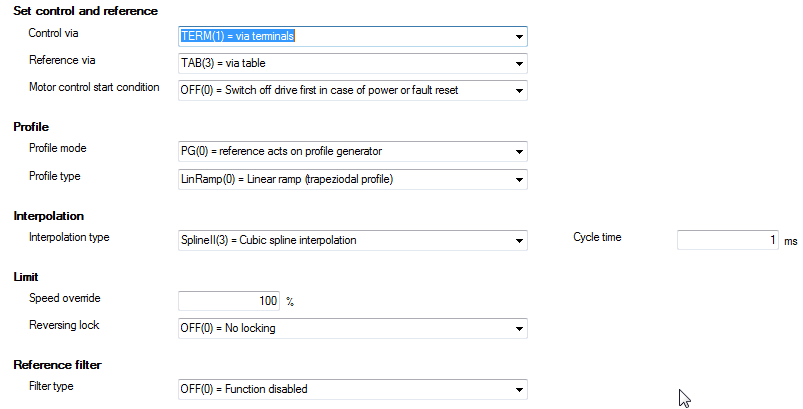Expand the Profile mode dropdown arrow
Image resolution: width=803 pixels, height=409 pixels.
pyautogui.click(x=519, y=153)
